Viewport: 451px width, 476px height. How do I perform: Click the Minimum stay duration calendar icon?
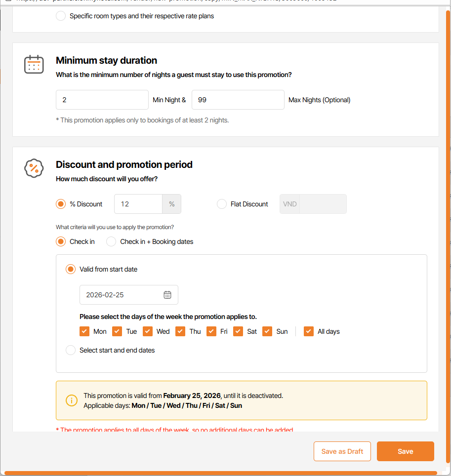point(34,65)
